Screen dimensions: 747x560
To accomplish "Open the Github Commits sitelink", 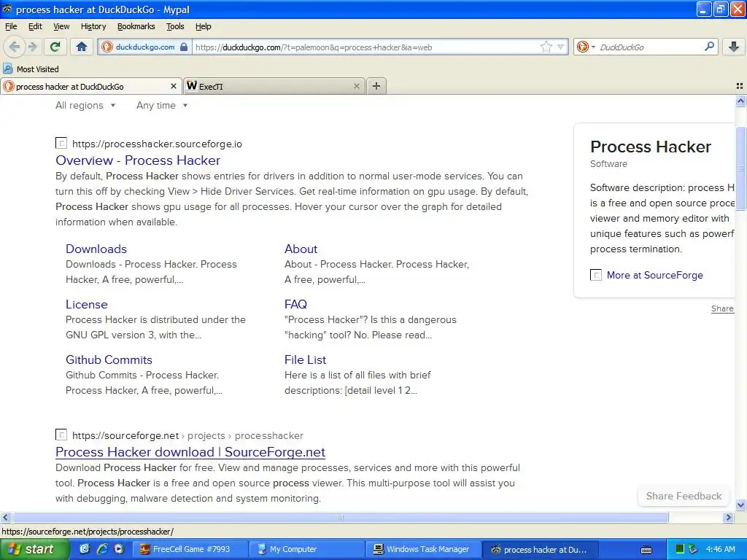I will pyautogui.click(x=109, y=359).
